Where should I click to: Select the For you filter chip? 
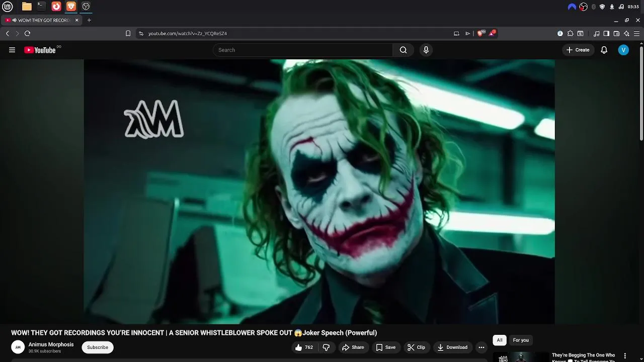pos(521,340)
